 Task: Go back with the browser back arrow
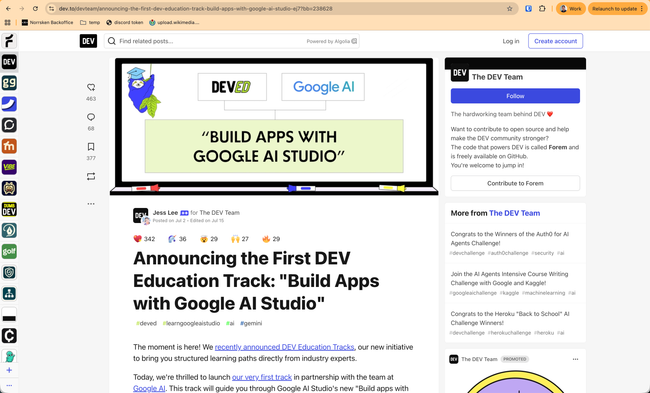click(x=8, y=8)
